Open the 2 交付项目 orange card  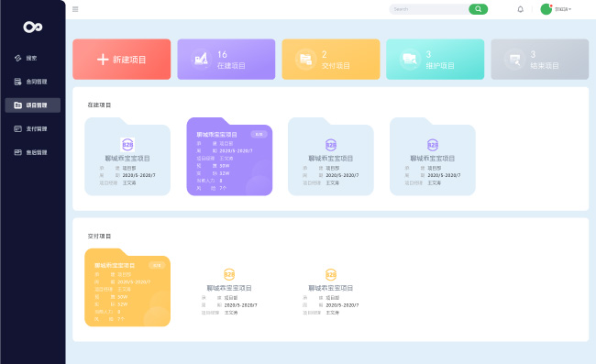click(x=331, y=60)
